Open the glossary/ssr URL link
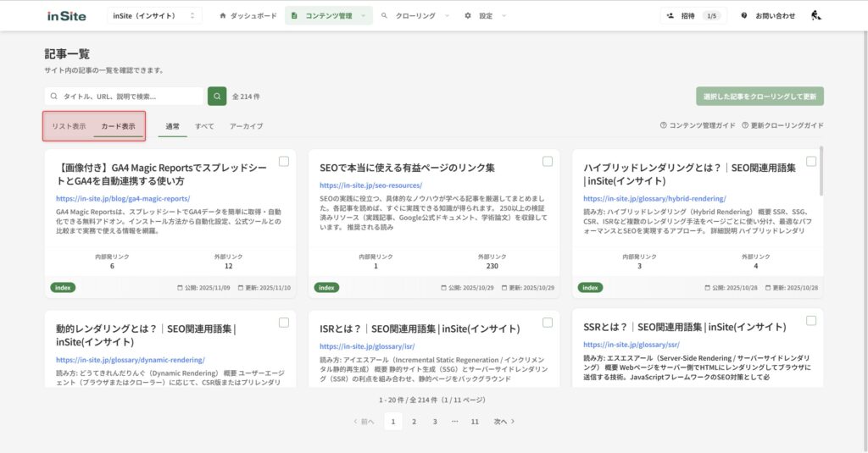 [631, 345]
